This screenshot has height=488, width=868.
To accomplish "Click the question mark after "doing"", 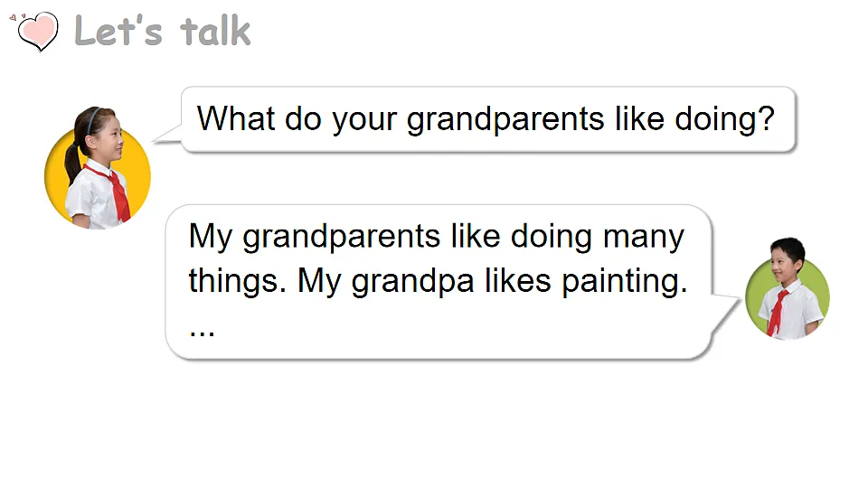I will coord(766,118).
